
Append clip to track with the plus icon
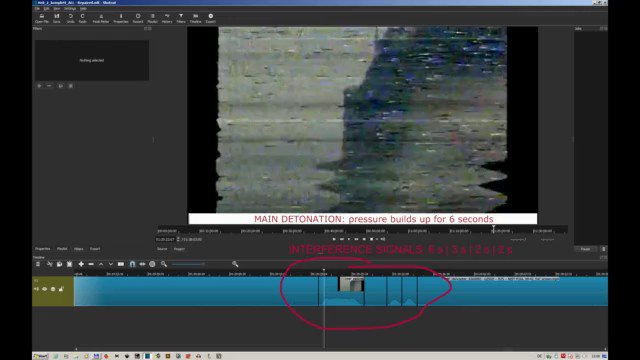click(81, 264)
